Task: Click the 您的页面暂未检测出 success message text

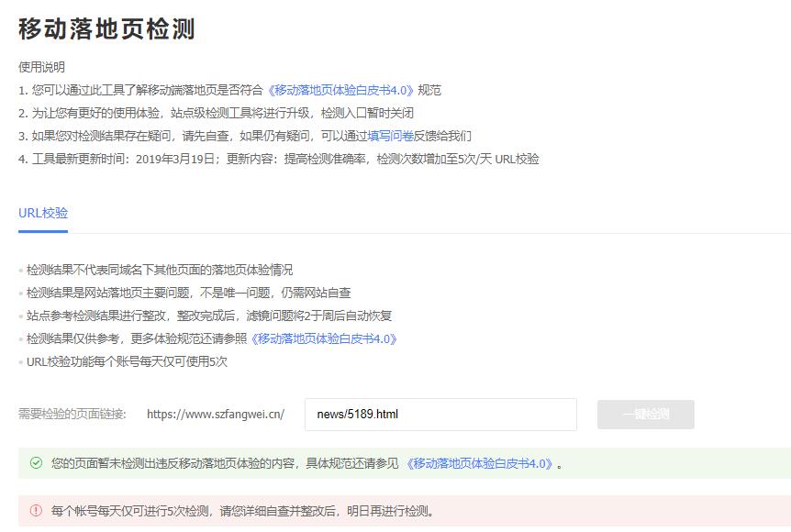Action: 225,463
